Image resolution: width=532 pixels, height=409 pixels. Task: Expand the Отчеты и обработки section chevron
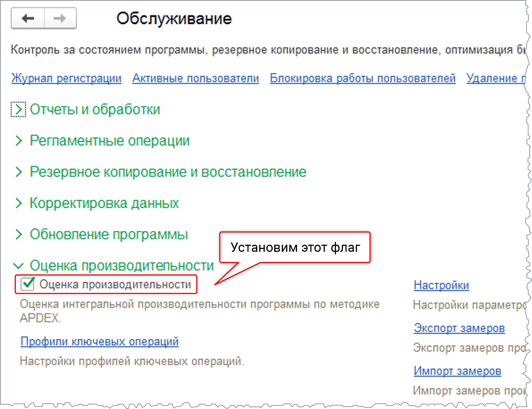click(19, 109)
